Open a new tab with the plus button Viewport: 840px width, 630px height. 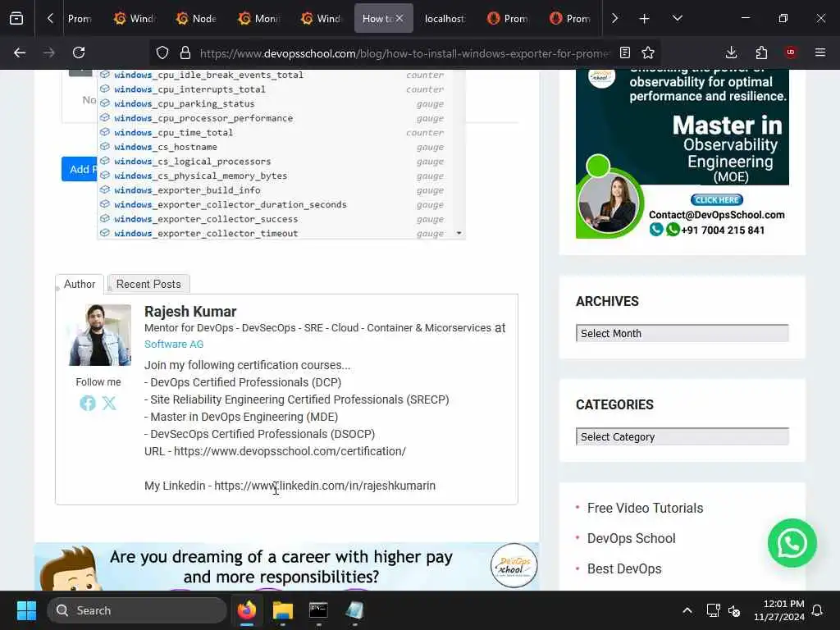(x=645, y=18)
